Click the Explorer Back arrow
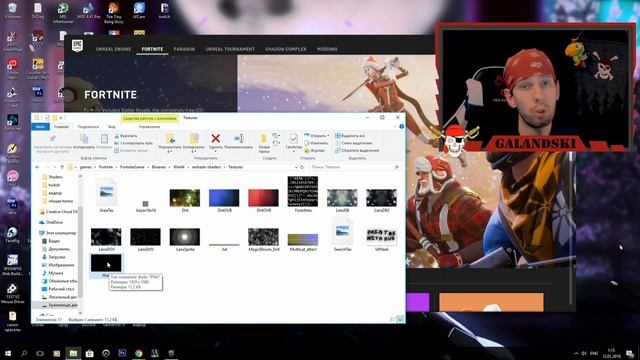 (38, 167)
